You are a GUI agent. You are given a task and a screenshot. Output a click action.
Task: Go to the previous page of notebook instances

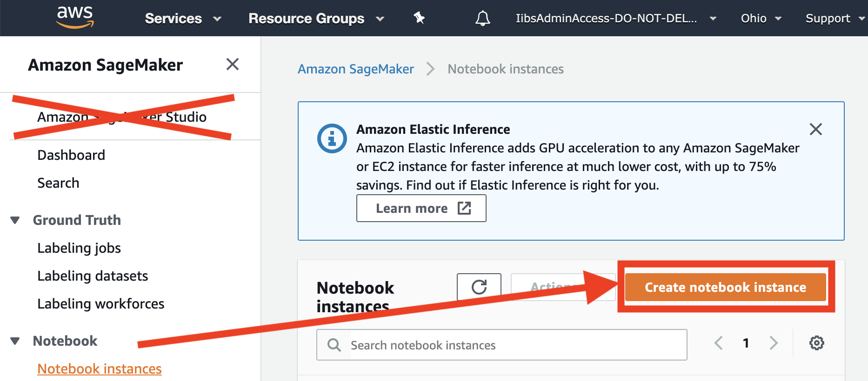click(719, 343)
